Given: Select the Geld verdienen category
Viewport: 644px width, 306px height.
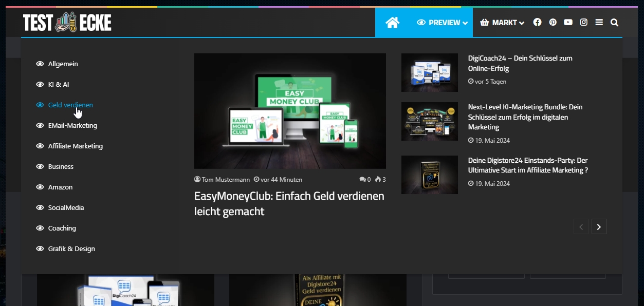Looking at the screenshot, I should (65, 105).
